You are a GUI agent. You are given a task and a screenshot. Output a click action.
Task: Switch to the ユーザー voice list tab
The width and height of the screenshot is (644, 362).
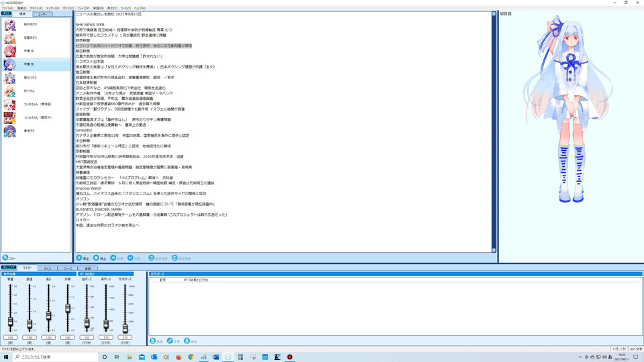pos(42,14)
